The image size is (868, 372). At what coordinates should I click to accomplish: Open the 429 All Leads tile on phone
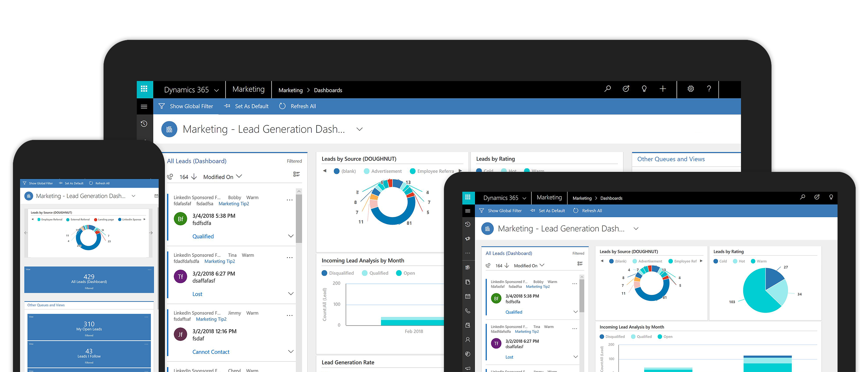point(89,280)
